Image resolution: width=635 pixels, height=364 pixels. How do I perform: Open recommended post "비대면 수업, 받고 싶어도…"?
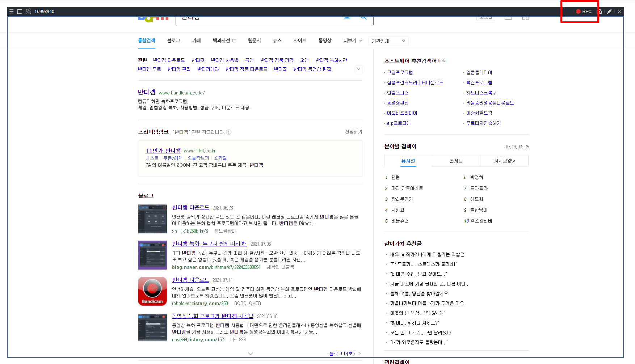[x=419, y=274]
